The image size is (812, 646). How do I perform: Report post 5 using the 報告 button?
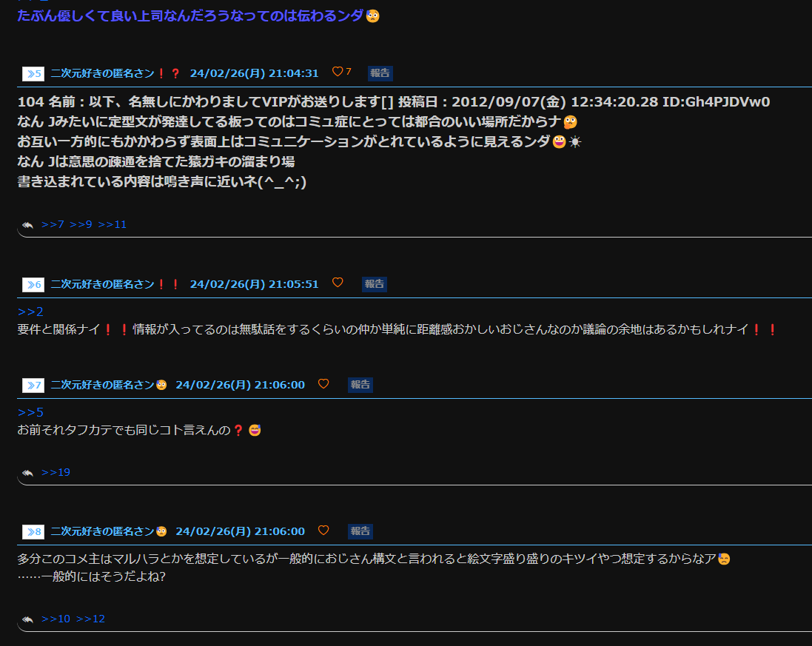380,73
